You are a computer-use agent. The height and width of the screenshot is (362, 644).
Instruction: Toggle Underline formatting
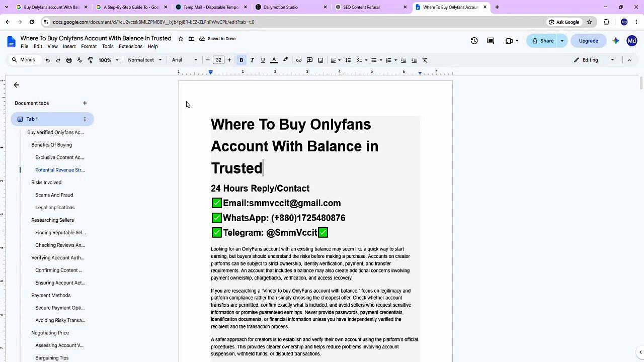(x=263, y=60)
